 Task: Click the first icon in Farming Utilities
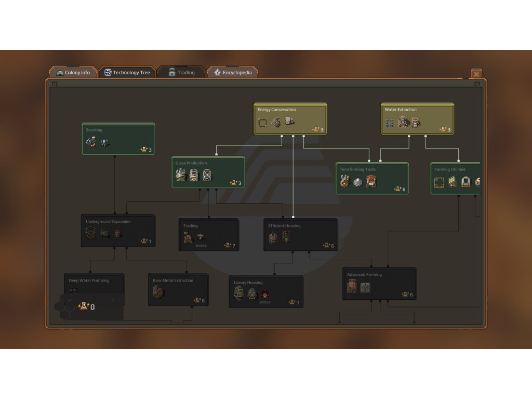coord(440,182)
